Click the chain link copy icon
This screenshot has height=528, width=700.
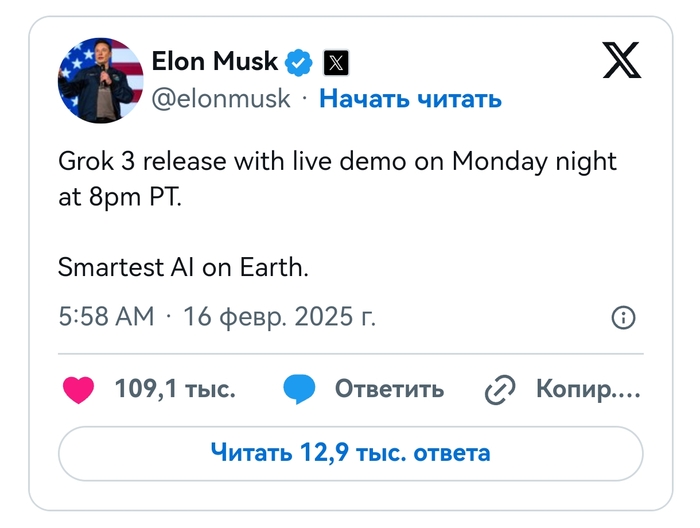tap(498, 390)
